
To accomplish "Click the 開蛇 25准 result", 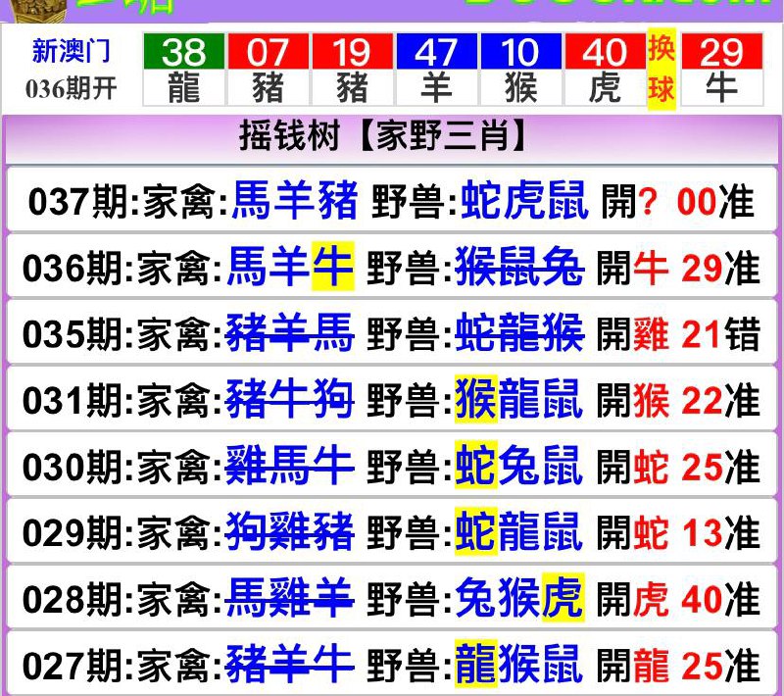I will click(x=678, y=467).
